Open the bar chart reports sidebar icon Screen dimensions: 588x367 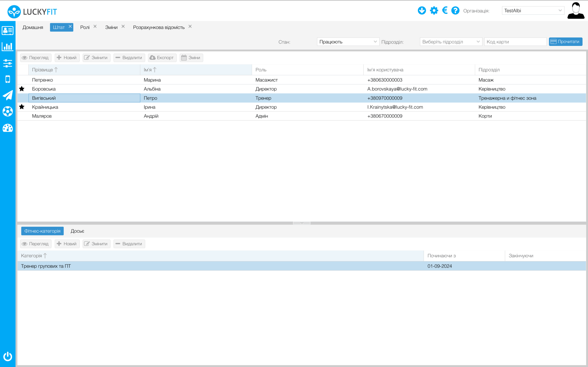pos(8,46)
